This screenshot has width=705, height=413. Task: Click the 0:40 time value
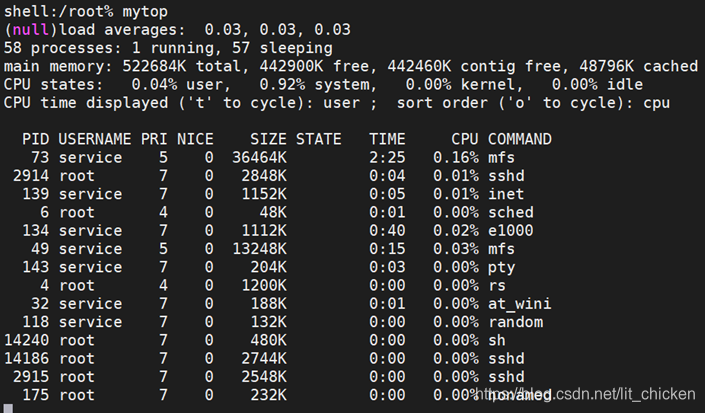[387, 231]
